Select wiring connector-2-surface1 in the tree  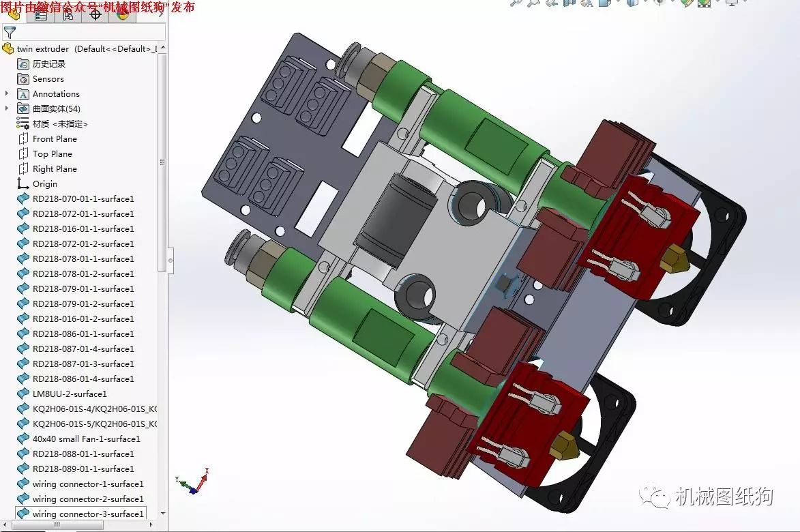pyautogui.click(x=88, y=499)
